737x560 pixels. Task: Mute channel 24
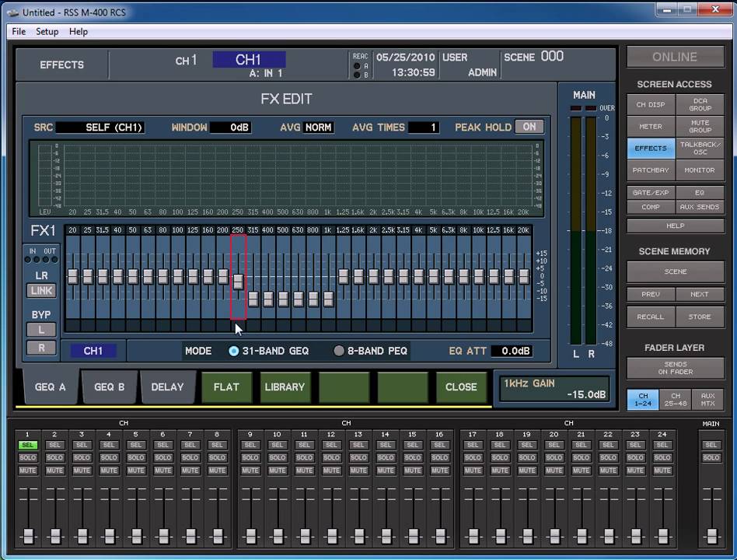662,471
